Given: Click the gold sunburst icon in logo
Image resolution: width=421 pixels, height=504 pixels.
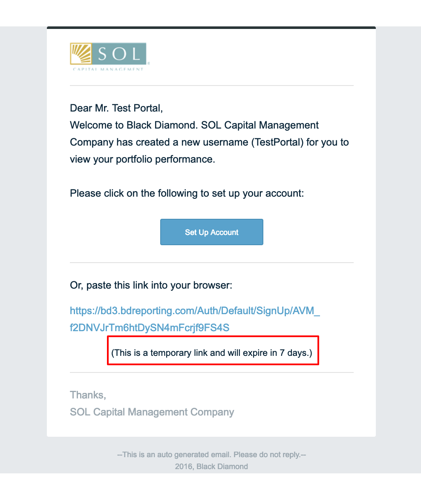Looking at the screenshot, I should click(81, 54).
